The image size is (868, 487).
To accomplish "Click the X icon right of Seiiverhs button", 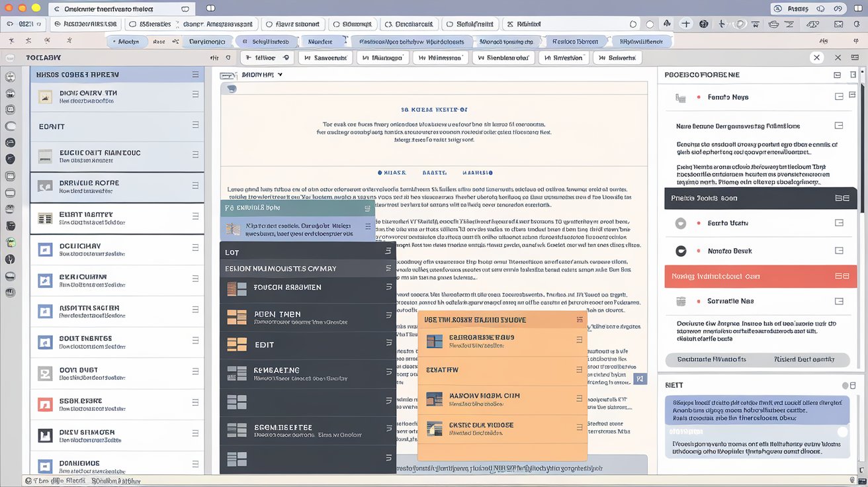I will click(816, 58).
